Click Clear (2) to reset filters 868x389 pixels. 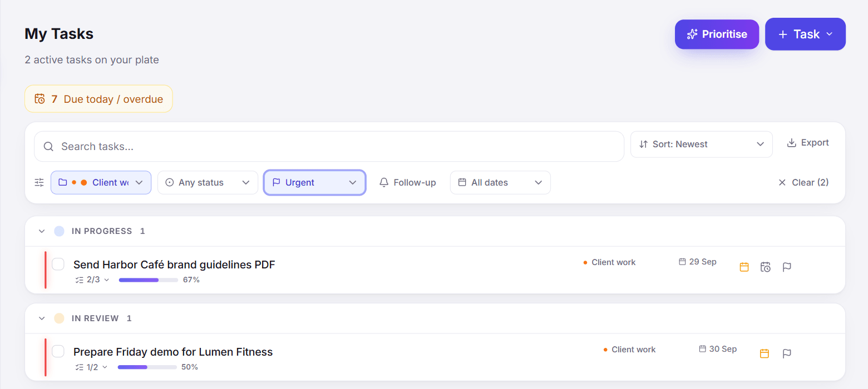[x=803, y=182]
